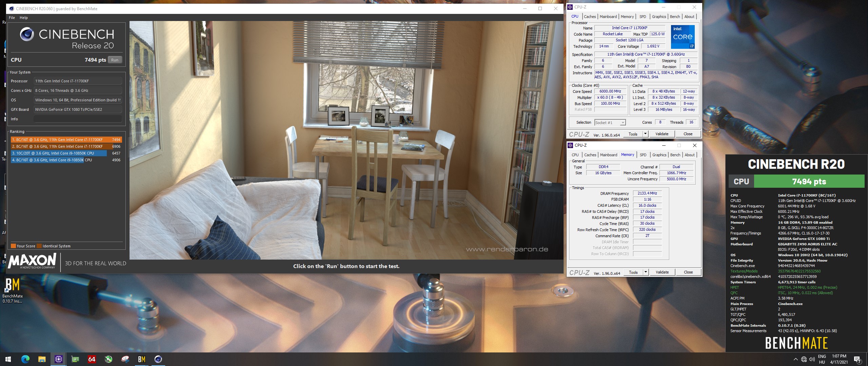Click the Intel Core i7 logo in CPU-Z
Viewport: 868px width, 366px height.
(x=683, y=37)
